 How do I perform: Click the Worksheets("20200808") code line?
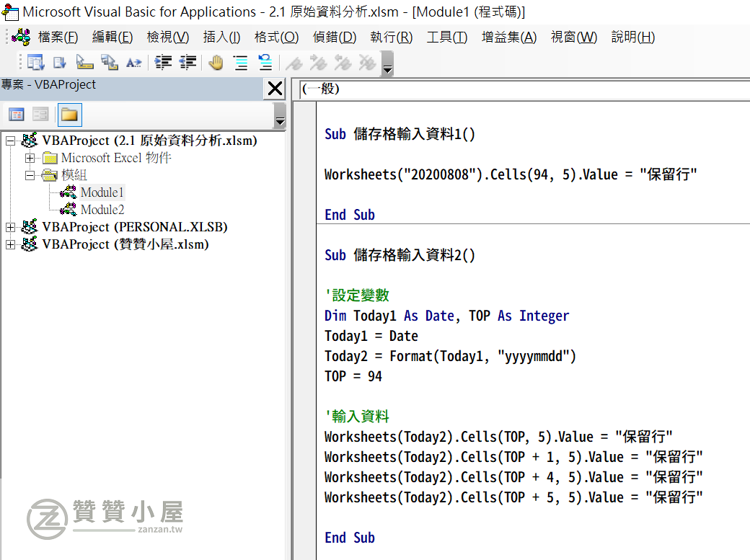511,174
